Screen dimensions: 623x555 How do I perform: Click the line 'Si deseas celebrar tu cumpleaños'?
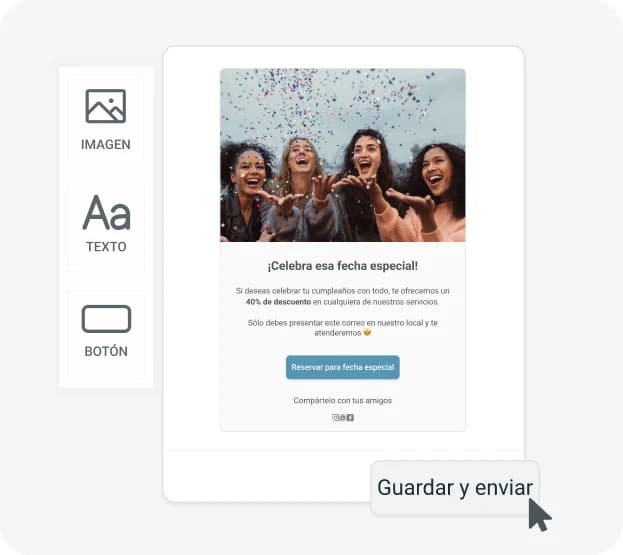pos(343,291)
